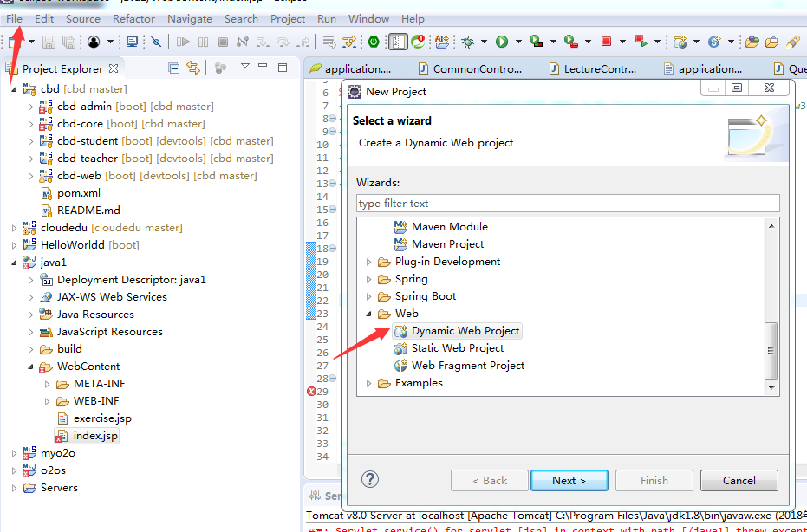Open the Run dropdown arrow beside green play icon
This screenshot has height=532, width=807.
pyautogui.click(x=518, y=42)
